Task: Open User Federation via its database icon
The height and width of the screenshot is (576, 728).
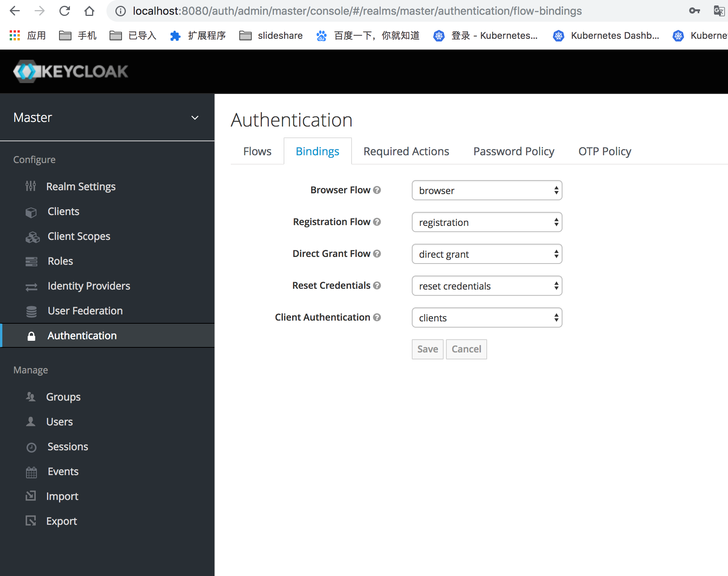Action: pos(31,311)
